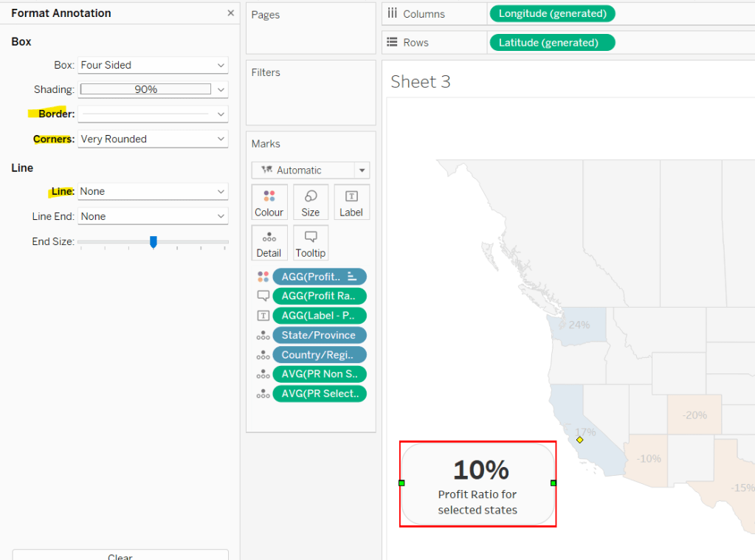Click the Tooltip marks card button
Image resolution: width=755 pixels, height=560 pixels.
311,243
